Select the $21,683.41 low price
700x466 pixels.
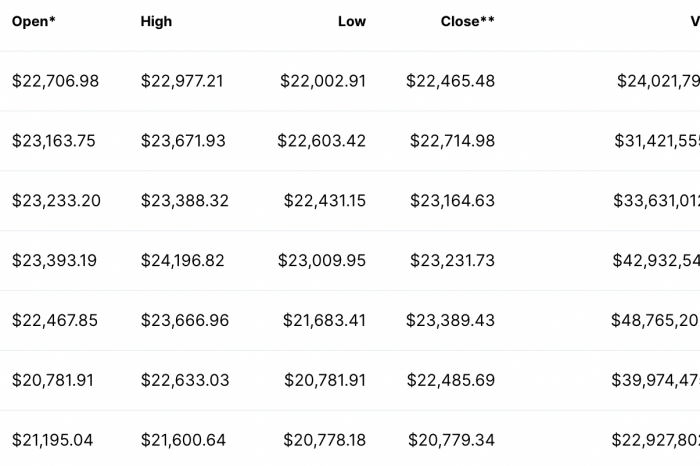324,320
